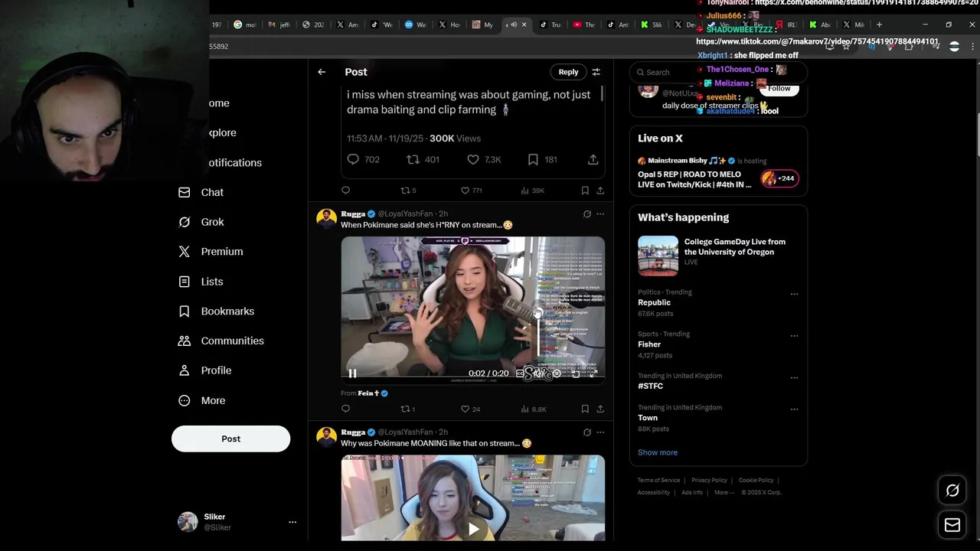Click the Pokimane video thumbnail playing
Screen dimensions: 980x551
[472, 310]
